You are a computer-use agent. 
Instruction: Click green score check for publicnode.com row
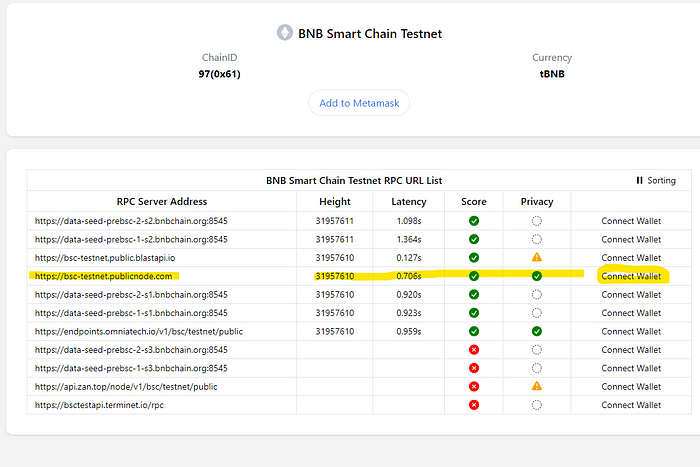[474, 276]
